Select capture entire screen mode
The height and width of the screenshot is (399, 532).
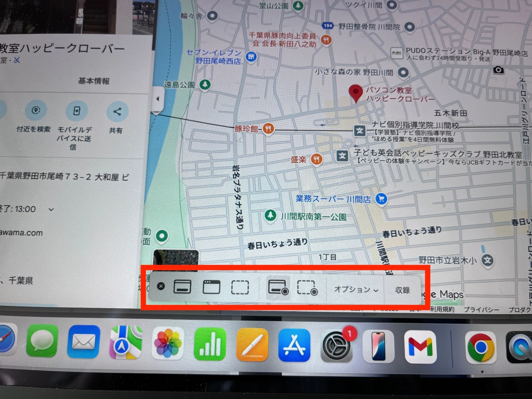(182, 287)
